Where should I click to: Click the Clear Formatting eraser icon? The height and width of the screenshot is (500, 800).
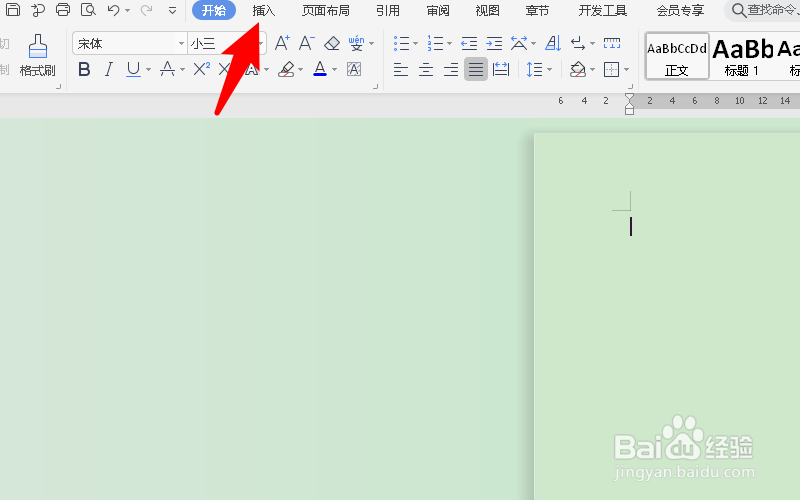[x=332, y=43]
